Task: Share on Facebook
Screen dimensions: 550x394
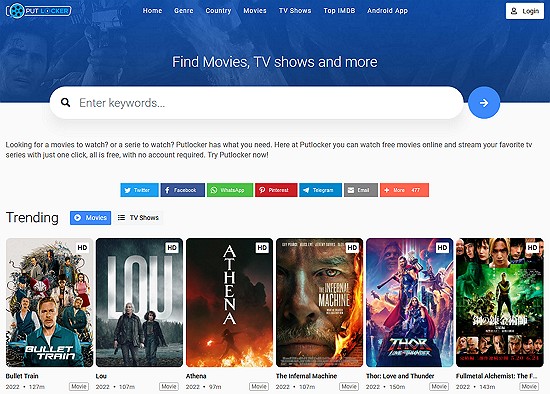Action: click(x=182, y=190)
